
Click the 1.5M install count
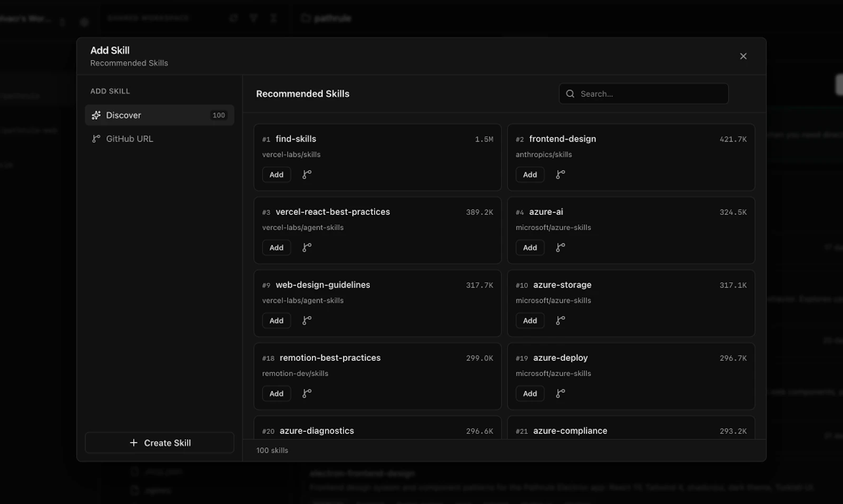coord(484,140)
